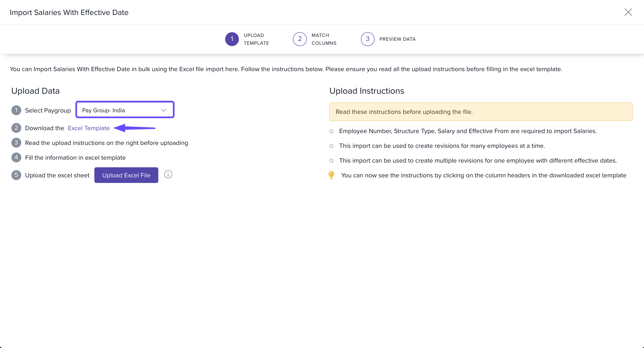Click the number 3 badge beside Read the upload instructions
This screenshot has height=348, width=644.
tap(16, 142)
